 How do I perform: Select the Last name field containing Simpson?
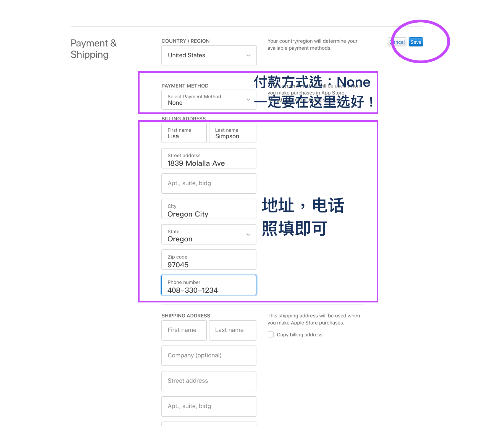tap(232, 133)
